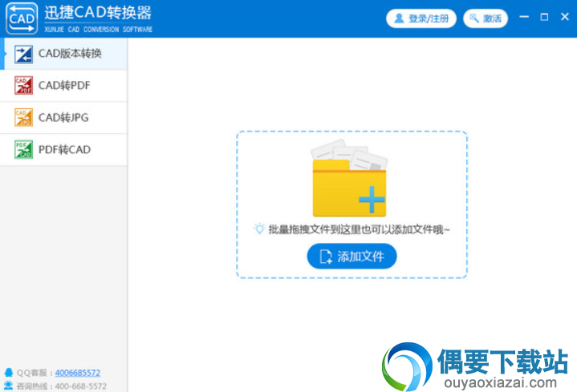Click the red CAD to PDF icon
The width and height of the screenshot is (577, 392).
point(23,85)
